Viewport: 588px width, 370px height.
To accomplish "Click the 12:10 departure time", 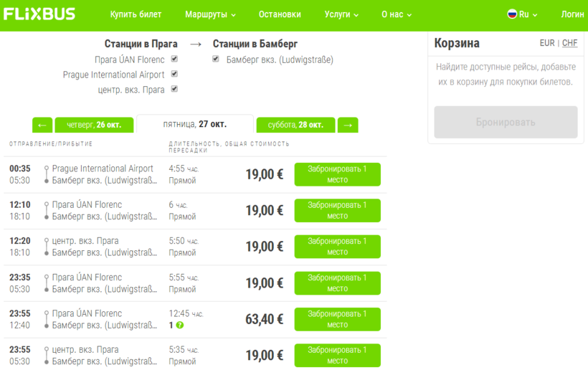I will (x=20, y=204).
